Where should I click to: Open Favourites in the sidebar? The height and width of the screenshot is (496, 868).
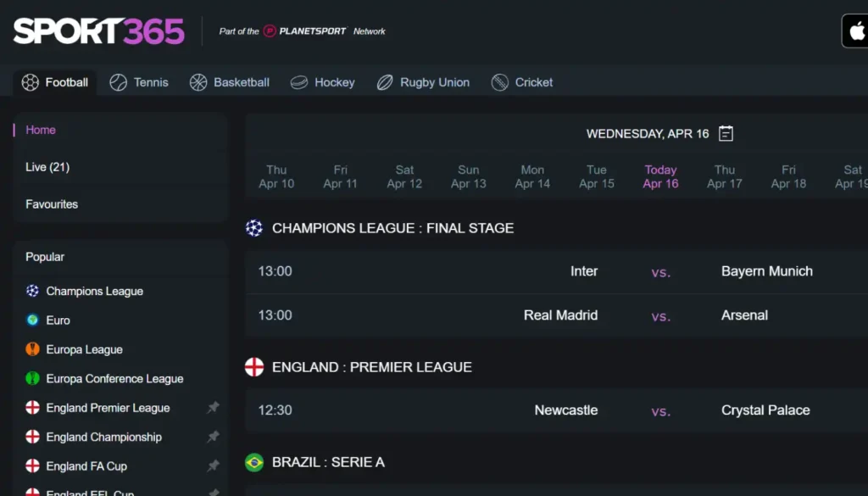(x=52, y=204)
